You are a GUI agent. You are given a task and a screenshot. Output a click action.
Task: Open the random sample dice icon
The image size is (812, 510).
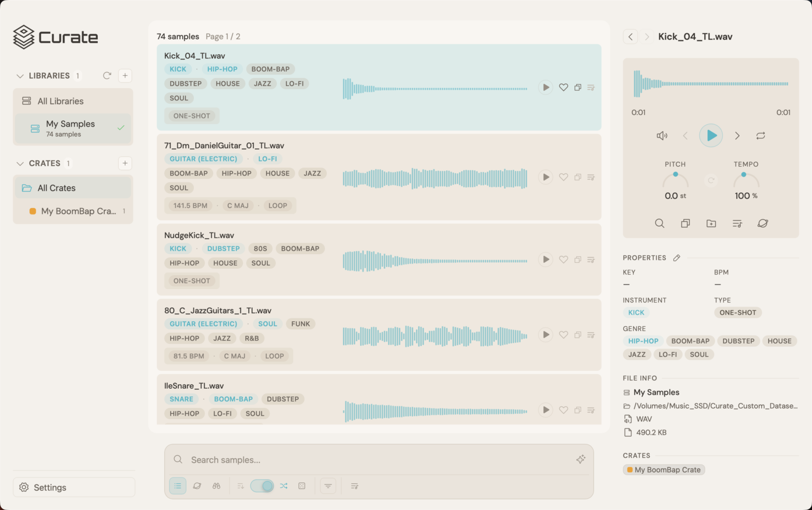click(302, 486)
